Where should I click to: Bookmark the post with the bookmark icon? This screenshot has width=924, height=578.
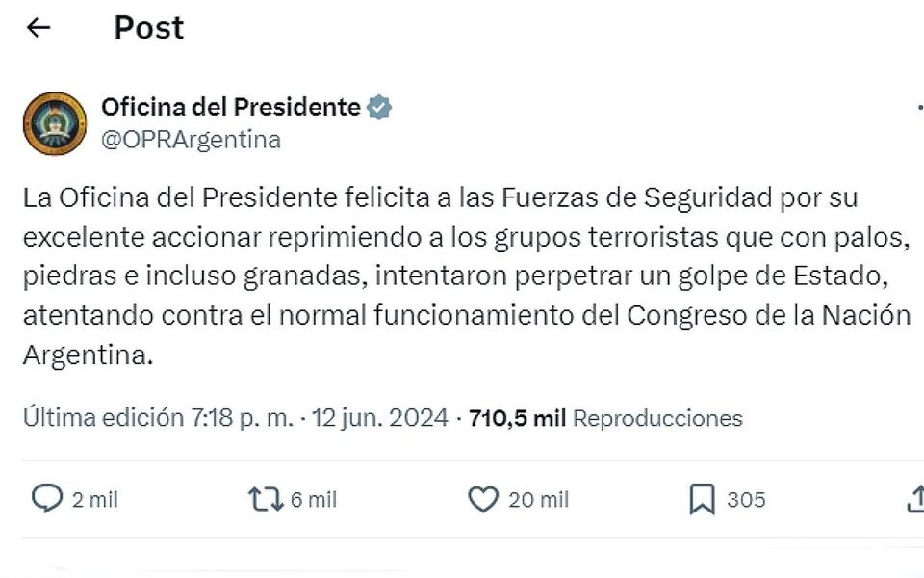[x=703, y=499]
